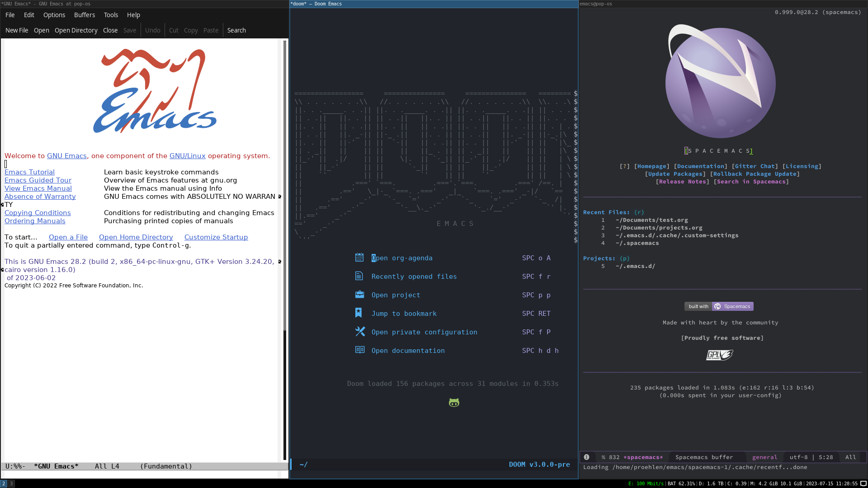
Task: Click Emacs Tutorial link
Action: (x=29, y=172)
